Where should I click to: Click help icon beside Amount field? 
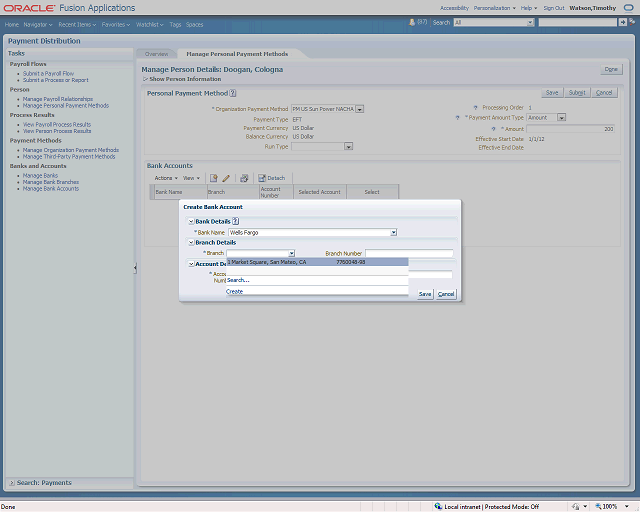point(493,129)
